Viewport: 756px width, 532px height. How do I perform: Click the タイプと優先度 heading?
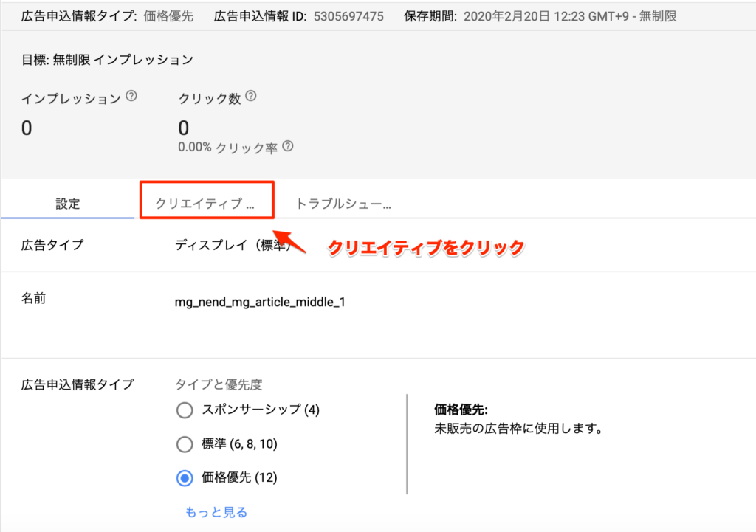(219, 384)
